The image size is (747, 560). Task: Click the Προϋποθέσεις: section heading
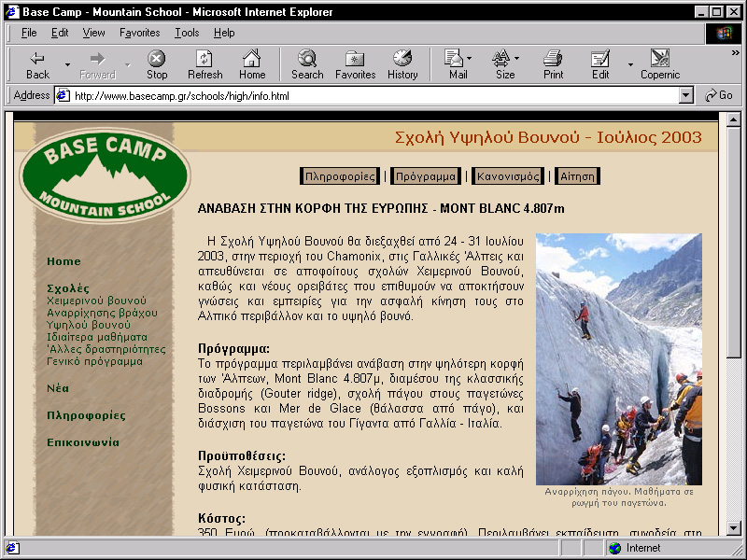tap(242, 455)
